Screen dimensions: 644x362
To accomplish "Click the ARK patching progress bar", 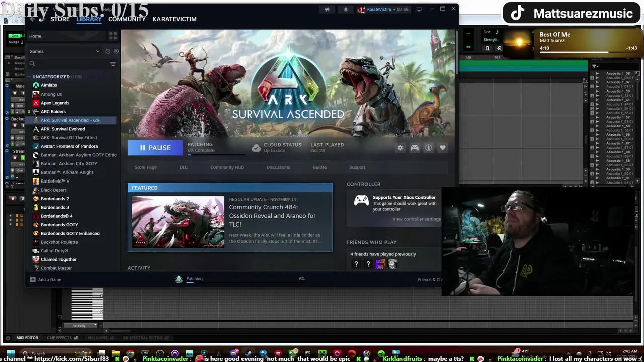I will tap(216, 154).
